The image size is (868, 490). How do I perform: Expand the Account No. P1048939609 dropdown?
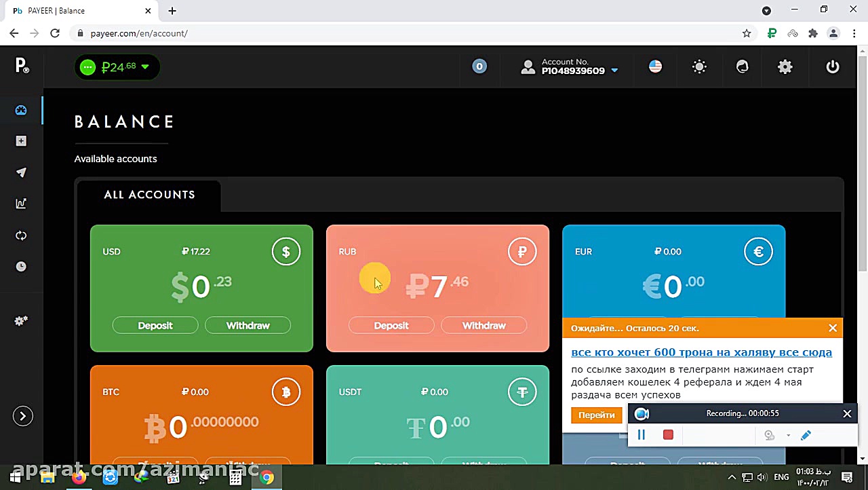(569, 67)
